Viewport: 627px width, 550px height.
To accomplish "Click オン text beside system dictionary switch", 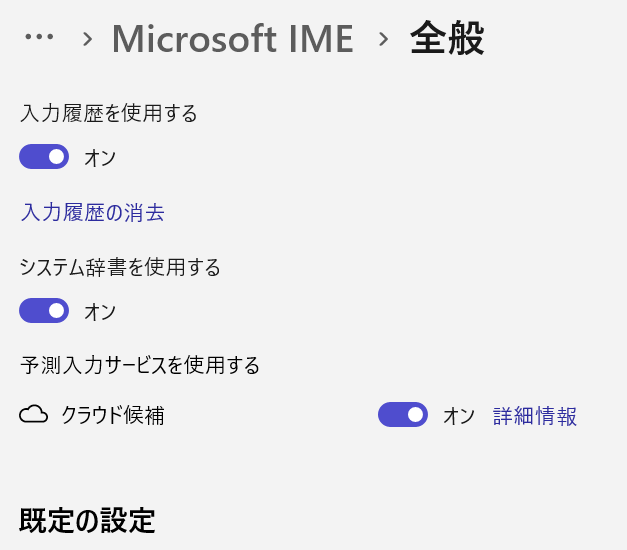I will point(100,312).
